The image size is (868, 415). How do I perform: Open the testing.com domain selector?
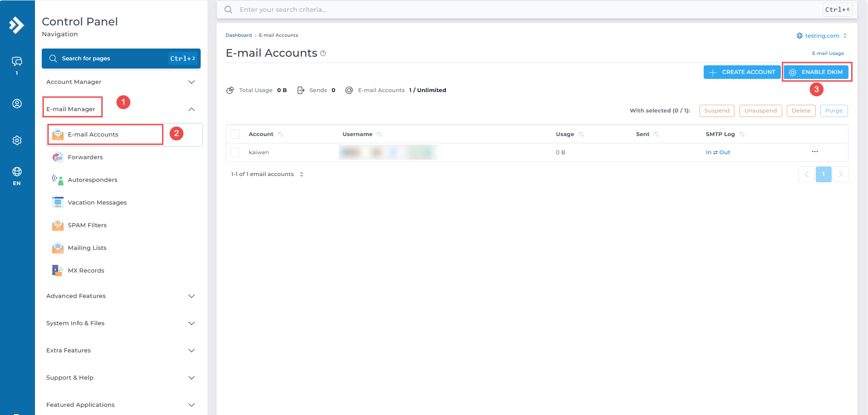point(822,36)
